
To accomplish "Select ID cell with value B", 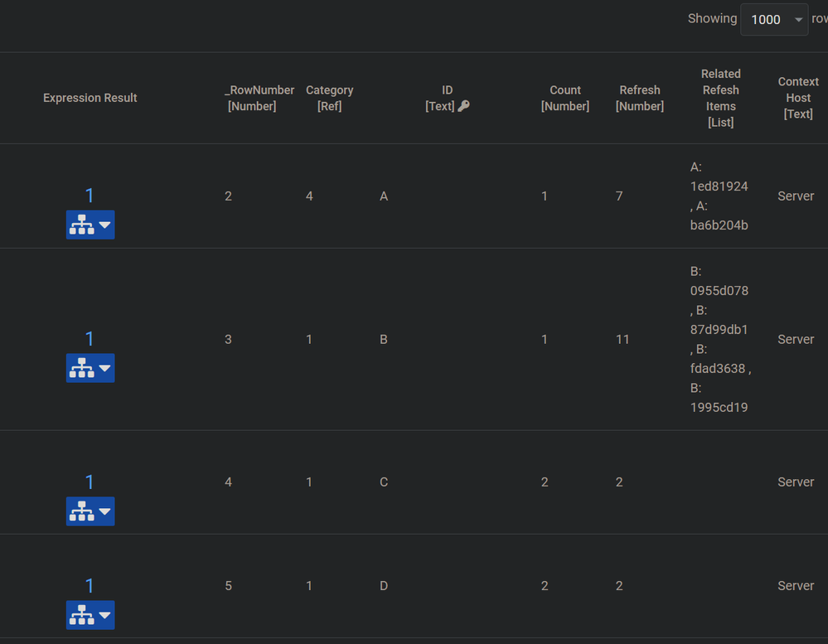I will coord(384,340).
